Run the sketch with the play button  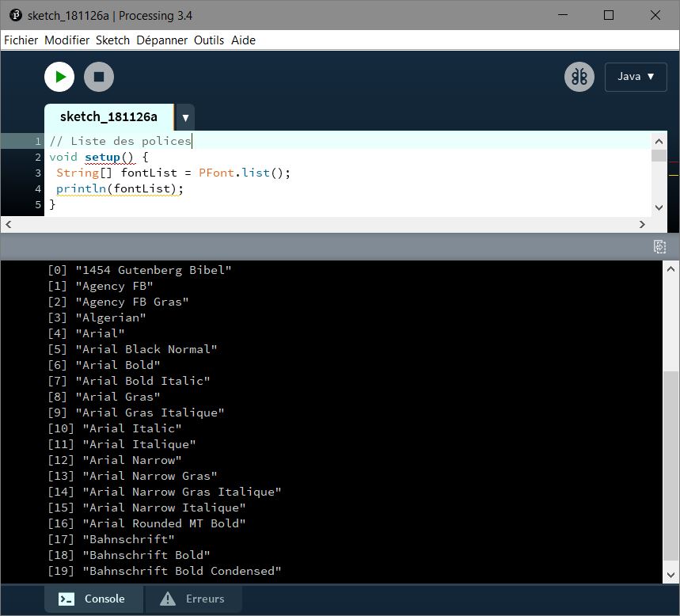59,77
